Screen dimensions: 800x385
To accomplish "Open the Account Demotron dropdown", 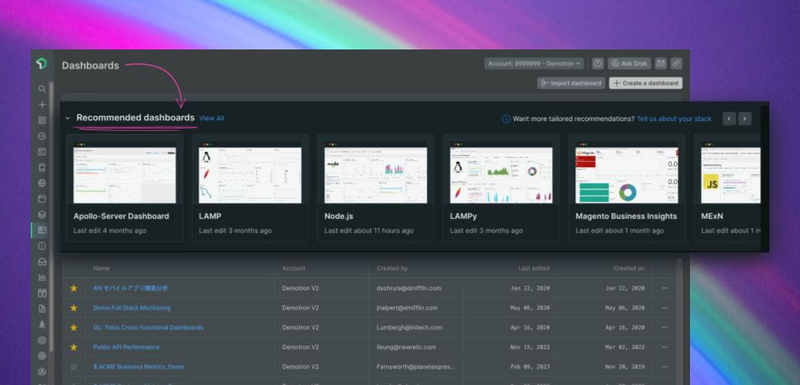I will (x=534, y=64).
